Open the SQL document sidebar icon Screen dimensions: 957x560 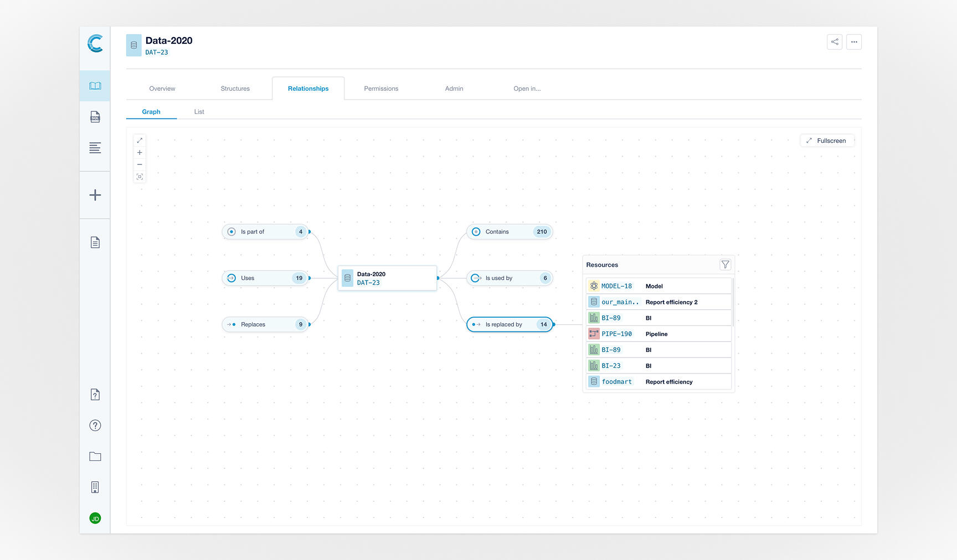pyautogui.click(x=95, y=117)
